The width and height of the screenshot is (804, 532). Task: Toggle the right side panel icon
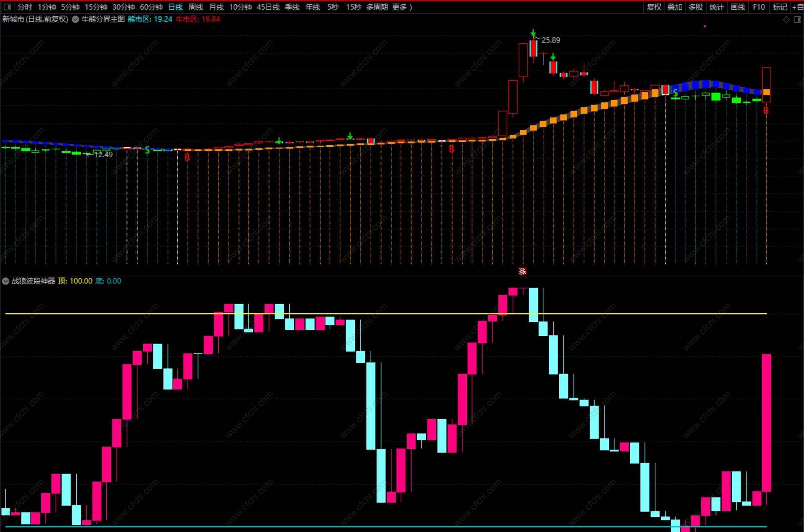(798, 20)
